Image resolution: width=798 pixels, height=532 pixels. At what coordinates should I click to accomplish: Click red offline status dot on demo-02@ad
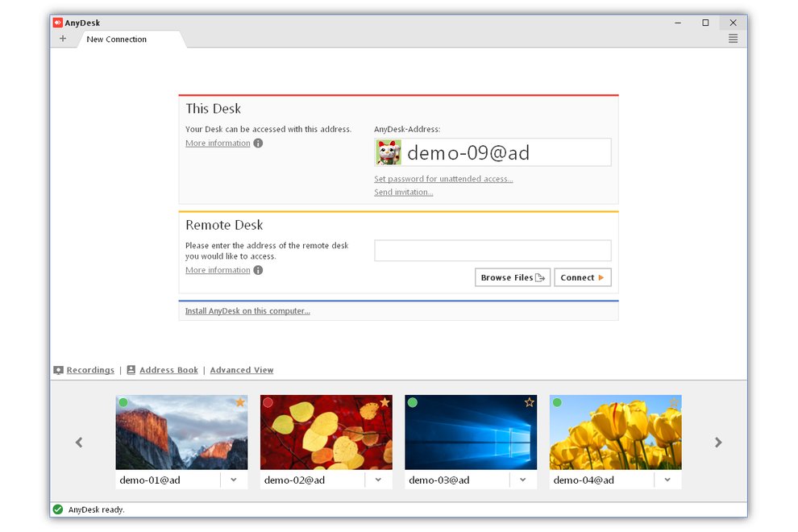click(268, 403)
